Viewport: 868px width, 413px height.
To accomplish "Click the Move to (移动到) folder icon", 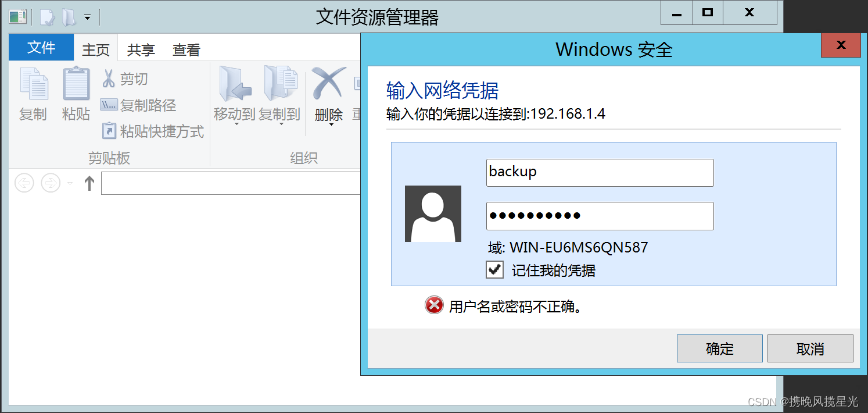I will click(234, 84).
